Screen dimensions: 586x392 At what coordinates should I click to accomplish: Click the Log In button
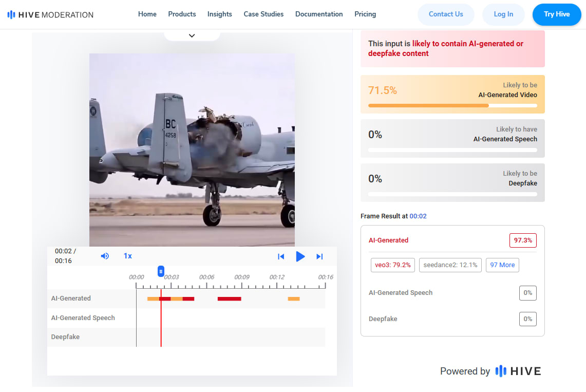coord(503,14)
